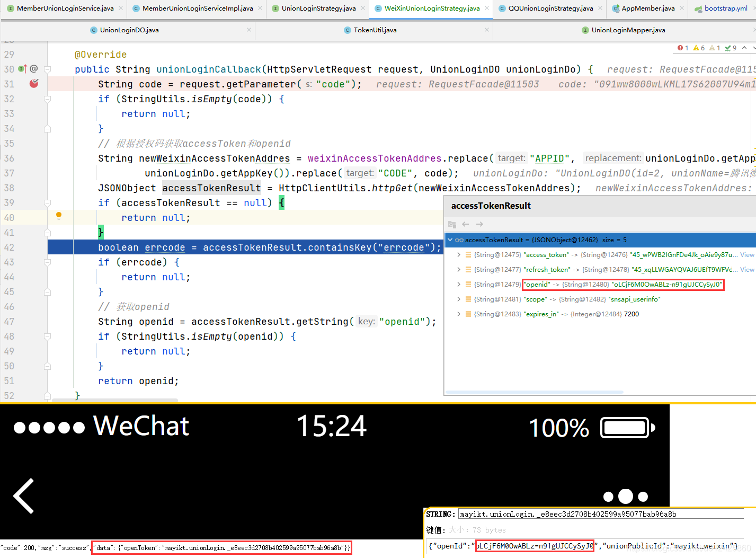The image size is (756, 558).
Task: Toggle the breakpoint on line 31
Action: pyautogui.click(x=34, y=84)
